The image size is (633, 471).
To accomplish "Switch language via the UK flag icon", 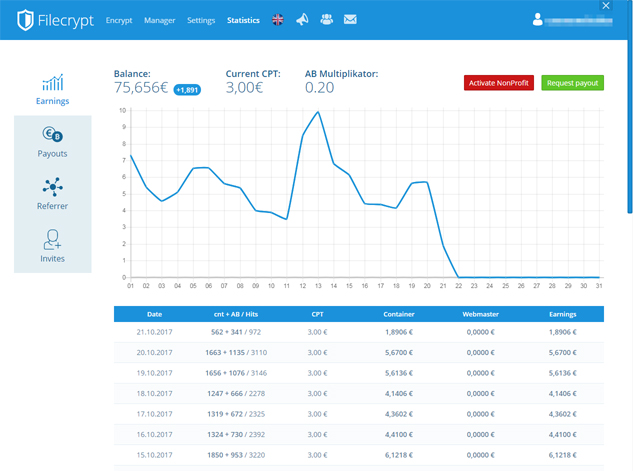I will tap(278, 19).
